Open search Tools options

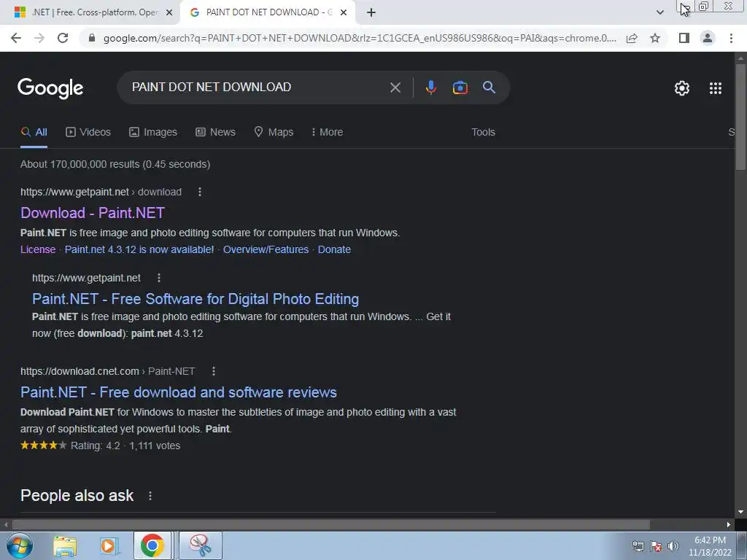click(483, 132)
